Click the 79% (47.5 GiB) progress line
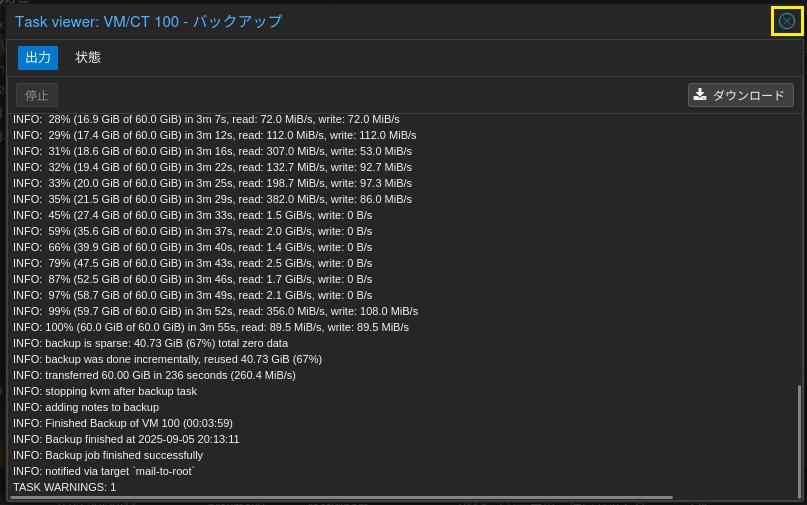This screenshot has width=807, height=505. click(x=192, y=263)
